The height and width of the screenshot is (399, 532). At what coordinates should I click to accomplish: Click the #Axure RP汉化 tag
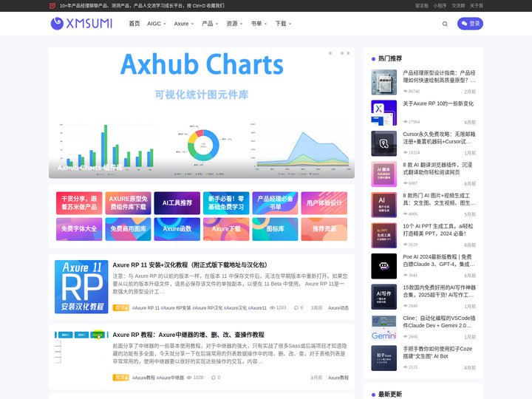click(208, 307)
